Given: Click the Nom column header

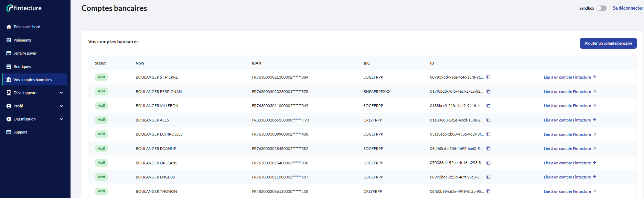Looking at the screenshot, I should 140,63.
